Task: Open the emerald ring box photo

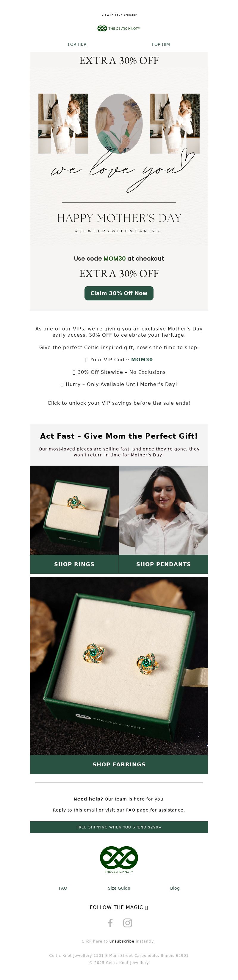Action: 74,510
